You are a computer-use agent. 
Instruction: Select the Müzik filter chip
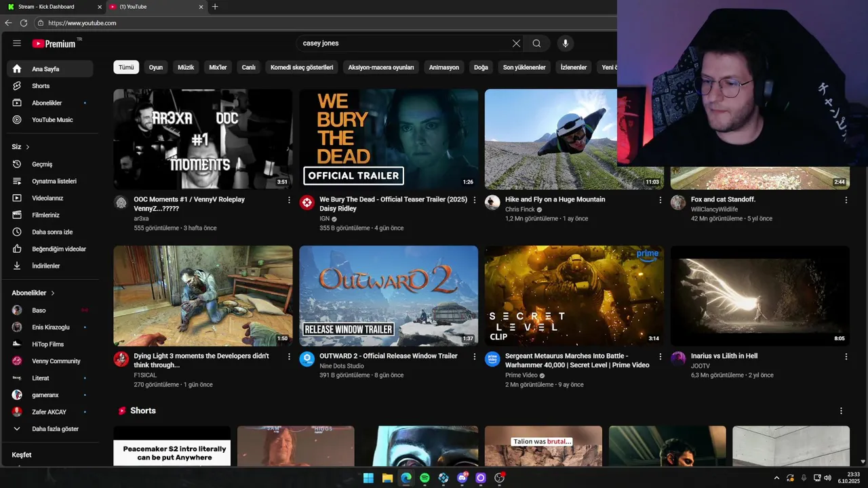click(x=186, y=67)
